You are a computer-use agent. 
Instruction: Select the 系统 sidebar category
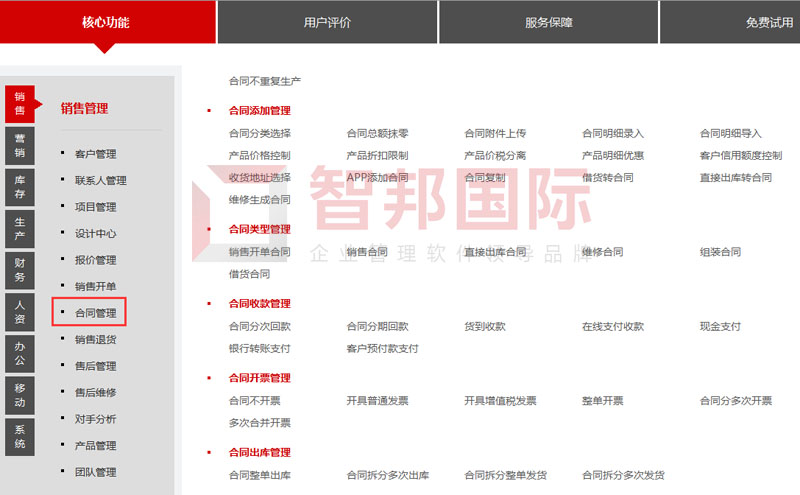[20, 436]
